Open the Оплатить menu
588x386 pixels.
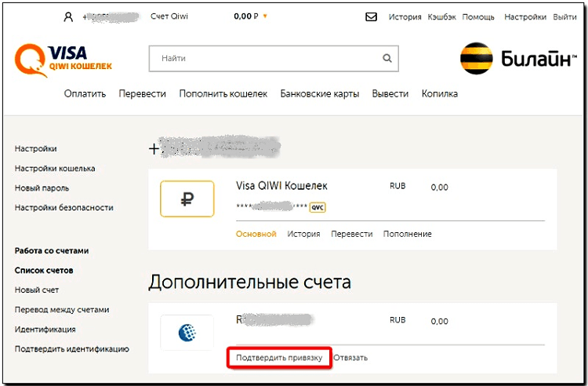[85, 94]
